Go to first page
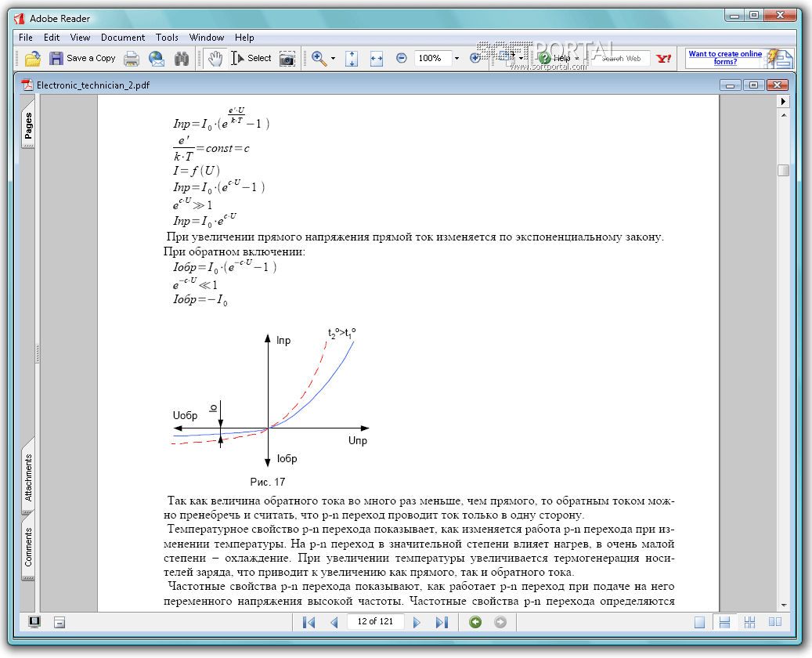This screenshot has width=812, height=658. [309, 622]
